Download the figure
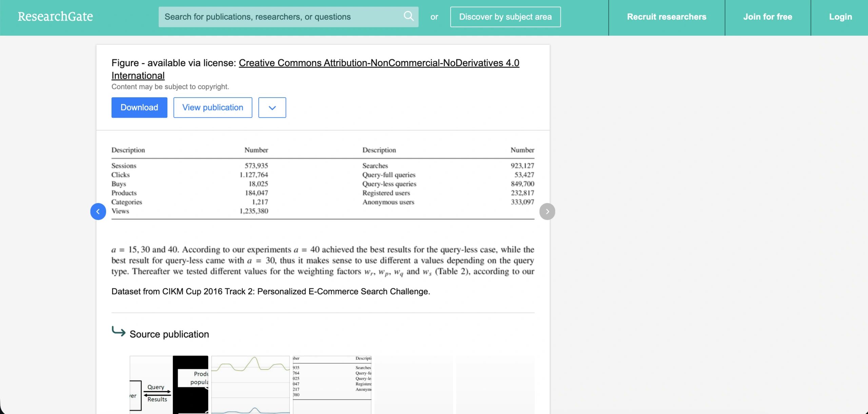Image resolution: width=868 pixels, height=414 pixels. pyautogui.click(x=139, y=107)
